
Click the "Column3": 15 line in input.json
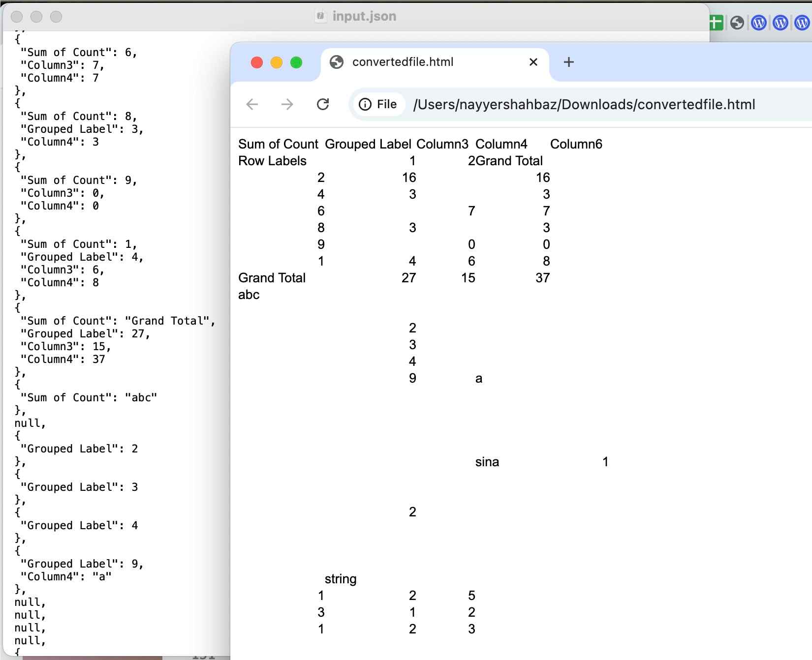tap(66, 347)
